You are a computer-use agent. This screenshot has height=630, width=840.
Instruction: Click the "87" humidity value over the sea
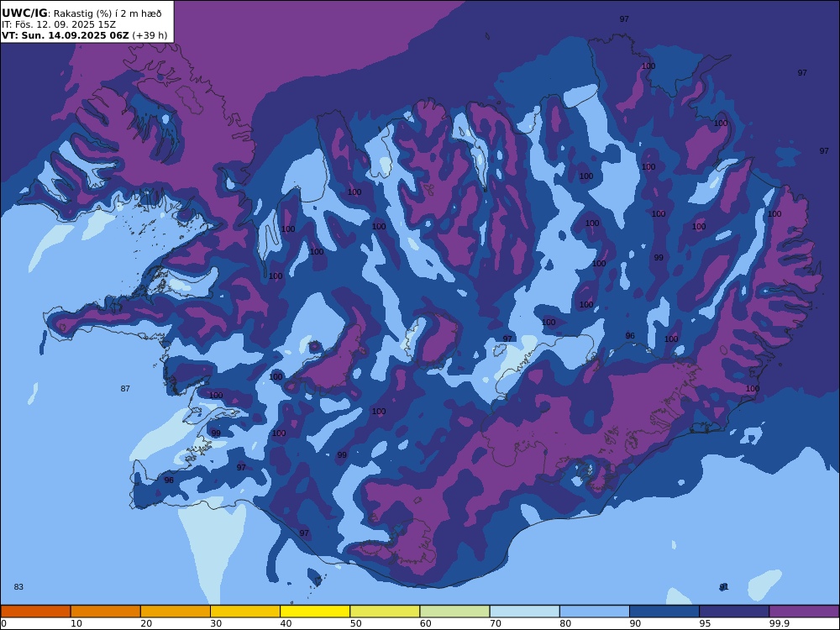point(125,389)
